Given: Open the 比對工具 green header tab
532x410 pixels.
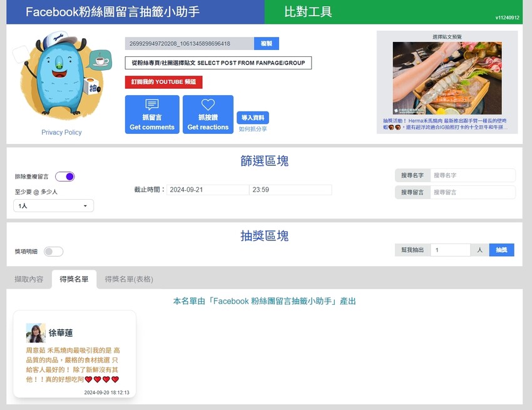Looking at the screenshot, I should click(x=394, y=12).
